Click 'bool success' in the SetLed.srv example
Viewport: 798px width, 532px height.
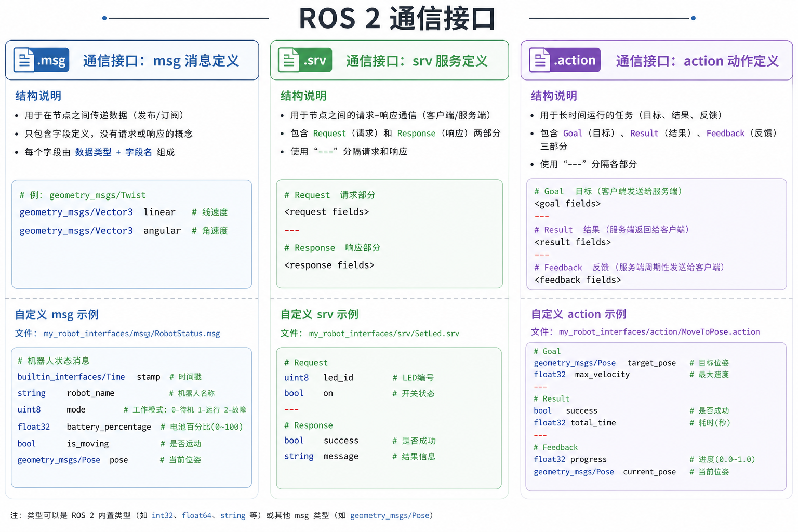coord(360,441)
